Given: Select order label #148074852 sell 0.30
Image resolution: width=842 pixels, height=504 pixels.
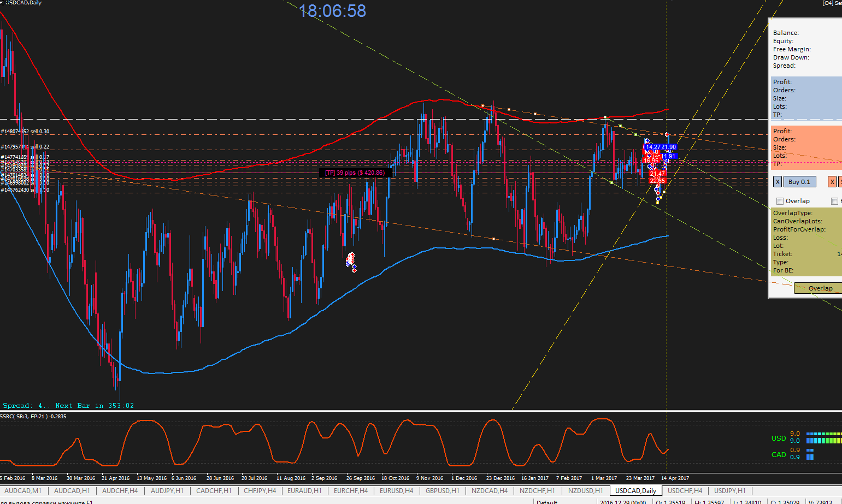Looking at the screenshot, I should tap(25, 132).
